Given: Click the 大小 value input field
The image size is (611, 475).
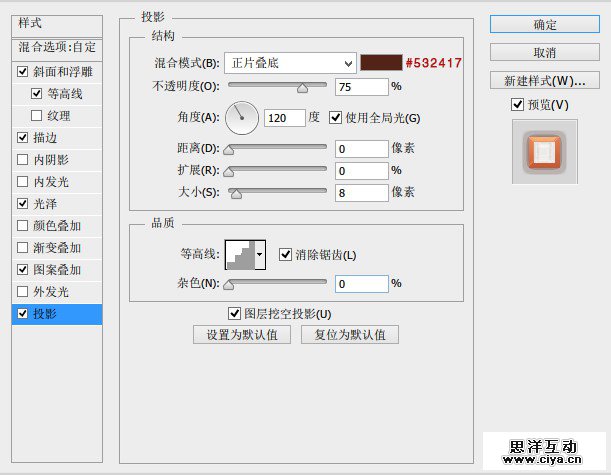Looking at the screenshot, I should 361,192.
